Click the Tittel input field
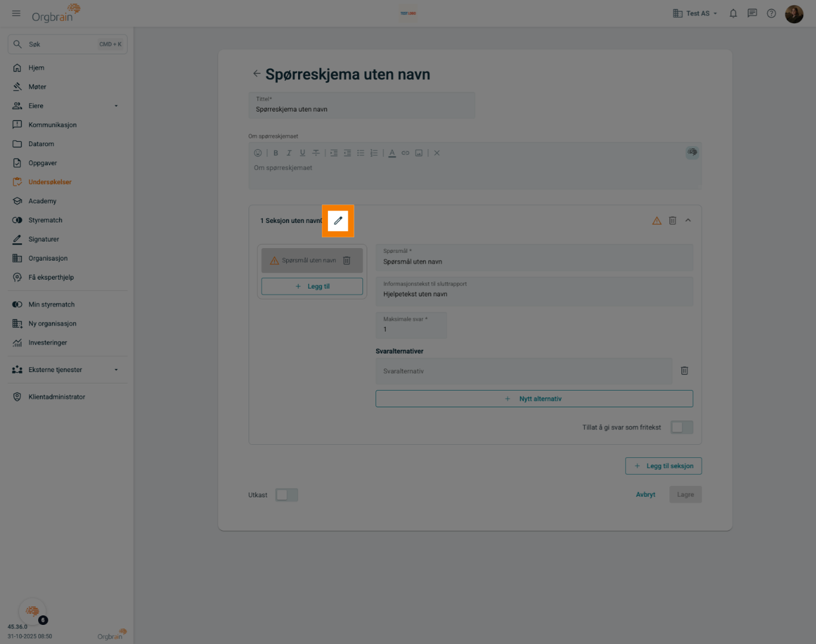816x644 pixels. (362, 105)
